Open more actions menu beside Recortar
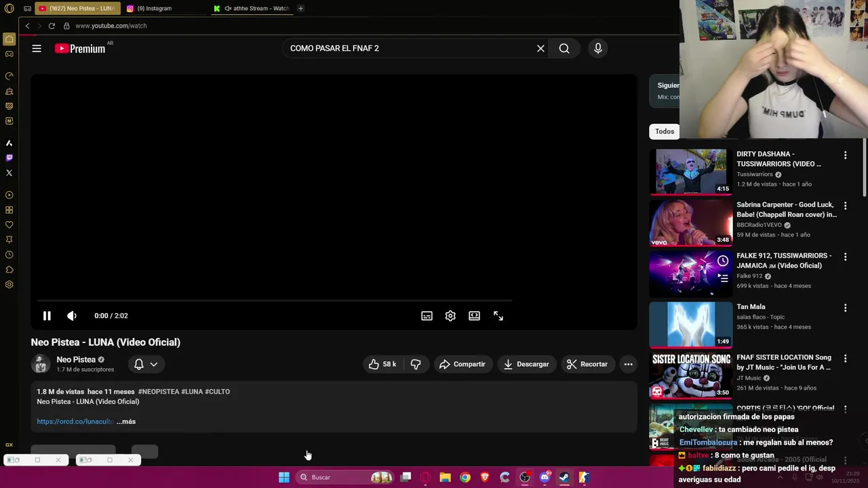868x488 pixels. pos(628,364)
